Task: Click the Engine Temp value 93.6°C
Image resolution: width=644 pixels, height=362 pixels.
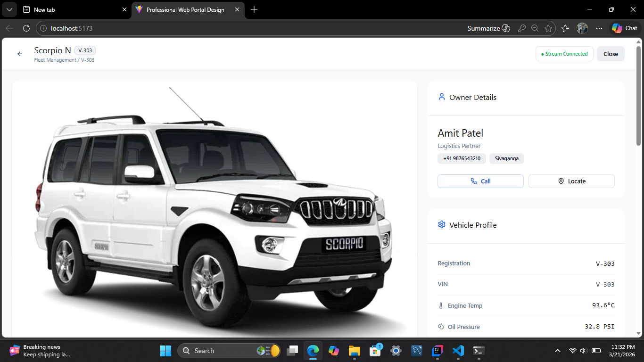Action: click(603, 305)
